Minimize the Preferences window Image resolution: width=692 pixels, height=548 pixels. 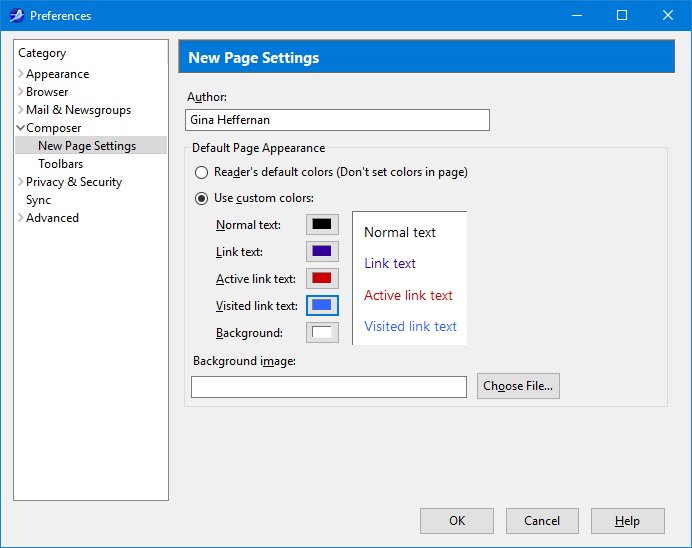(577, 15)
